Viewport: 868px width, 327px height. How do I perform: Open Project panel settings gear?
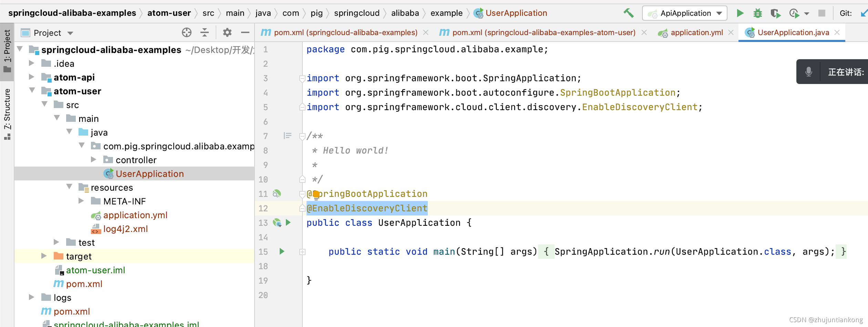coord(227,33)
